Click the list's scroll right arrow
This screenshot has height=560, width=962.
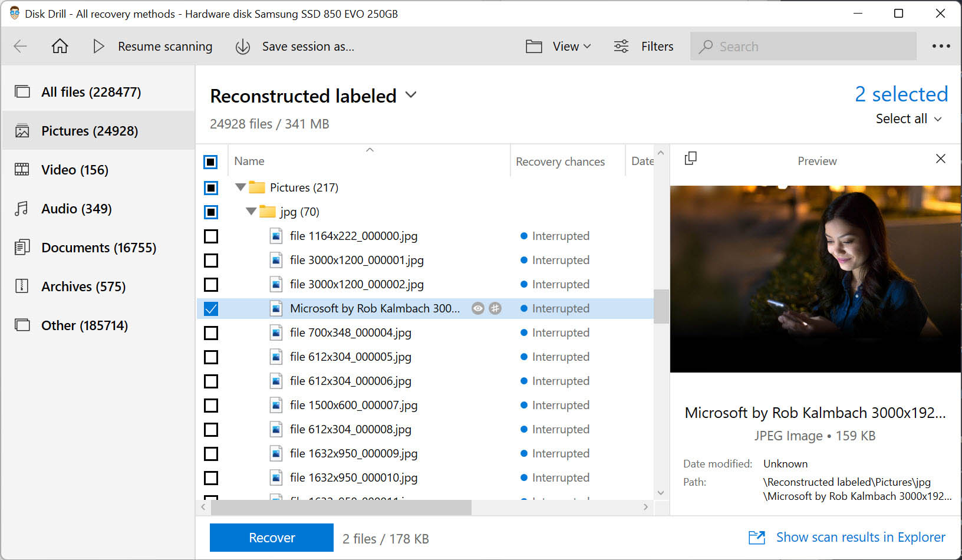pyautogui.click(x=646, y=507)
